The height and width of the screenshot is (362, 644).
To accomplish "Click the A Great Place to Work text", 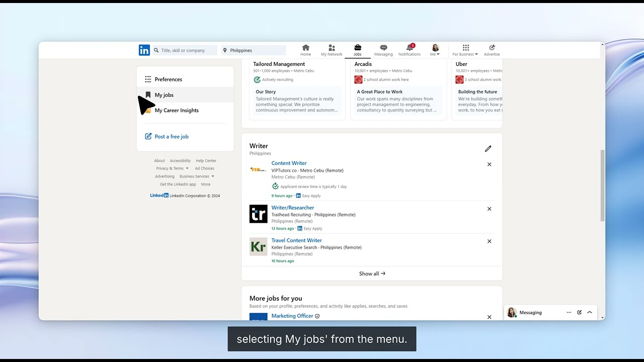I will tap(380, 92).
